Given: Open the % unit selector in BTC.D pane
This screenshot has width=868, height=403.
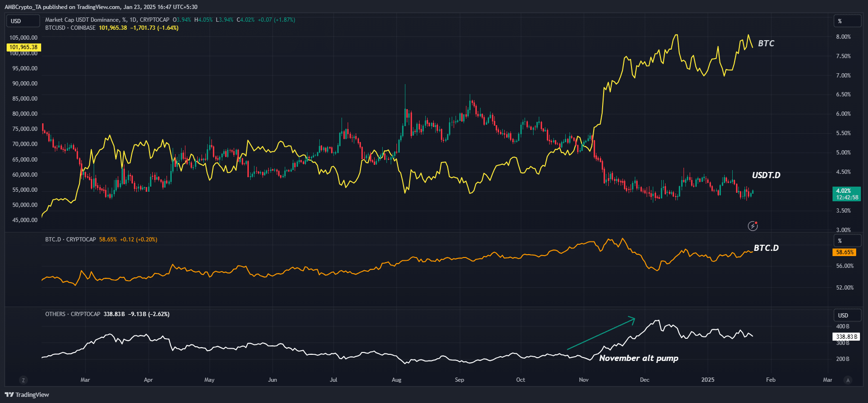Looking at the screenshot, I should [846, 241].
